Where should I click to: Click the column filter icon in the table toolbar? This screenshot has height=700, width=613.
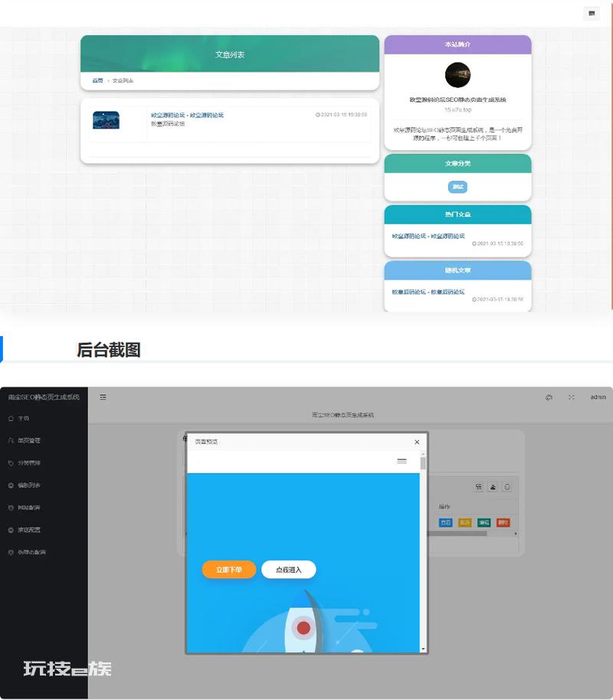click(479, 487)
